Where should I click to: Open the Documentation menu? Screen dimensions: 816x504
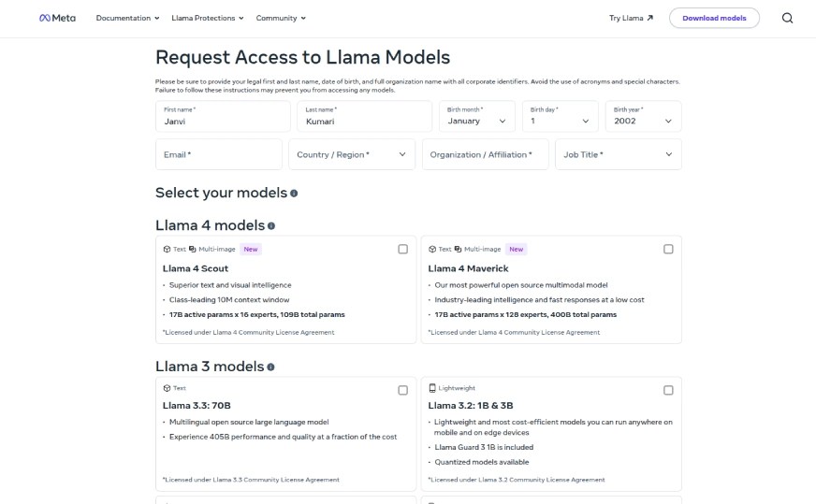tap(127, 18)
